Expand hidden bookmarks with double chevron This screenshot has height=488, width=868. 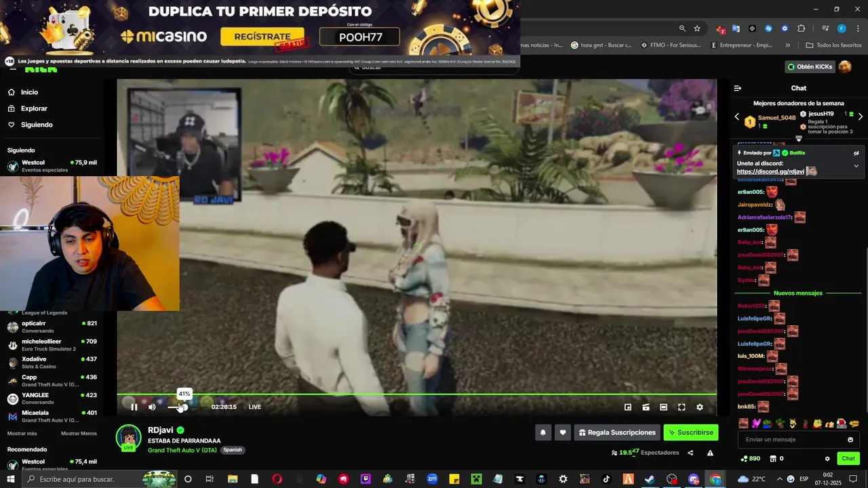tap(787, 45)
